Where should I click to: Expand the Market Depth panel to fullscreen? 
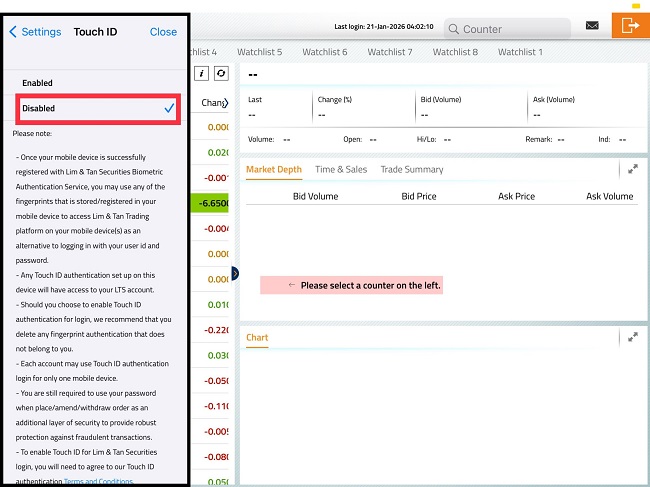[633, 170]
